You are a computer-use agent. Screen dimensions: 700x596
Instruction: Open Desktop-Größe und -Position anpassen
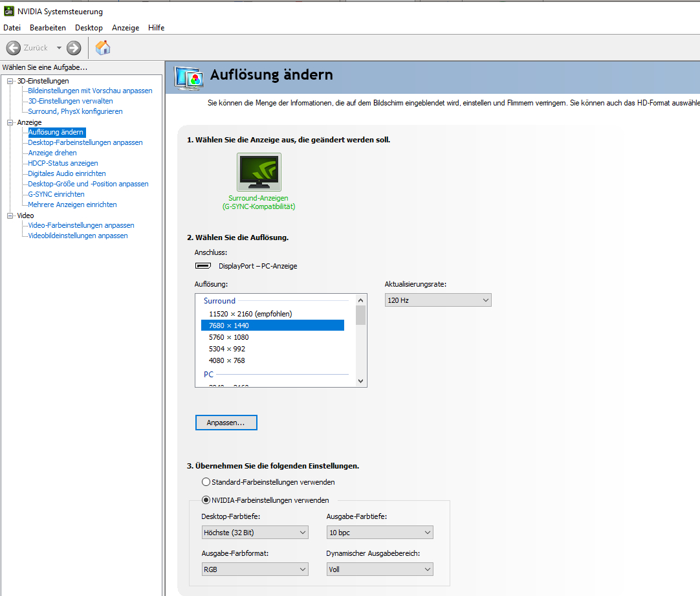(88, 184)
